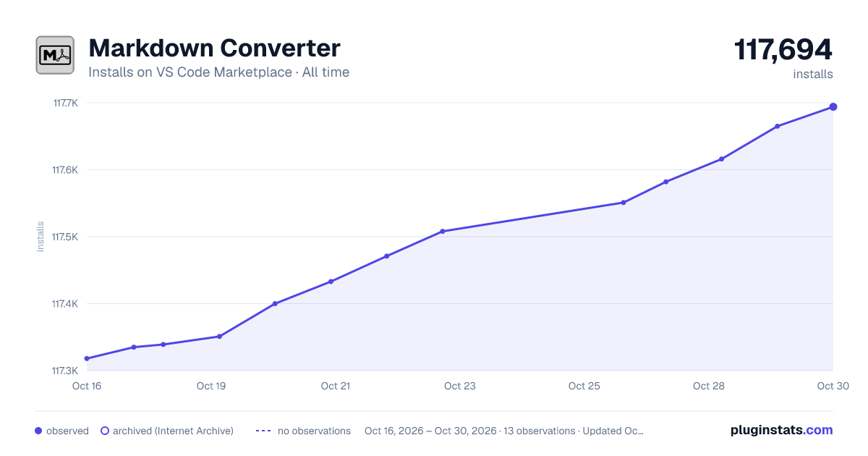The image size is (868, 456).
Task: Click the 117.5K y-axis label
Action: 65,237
